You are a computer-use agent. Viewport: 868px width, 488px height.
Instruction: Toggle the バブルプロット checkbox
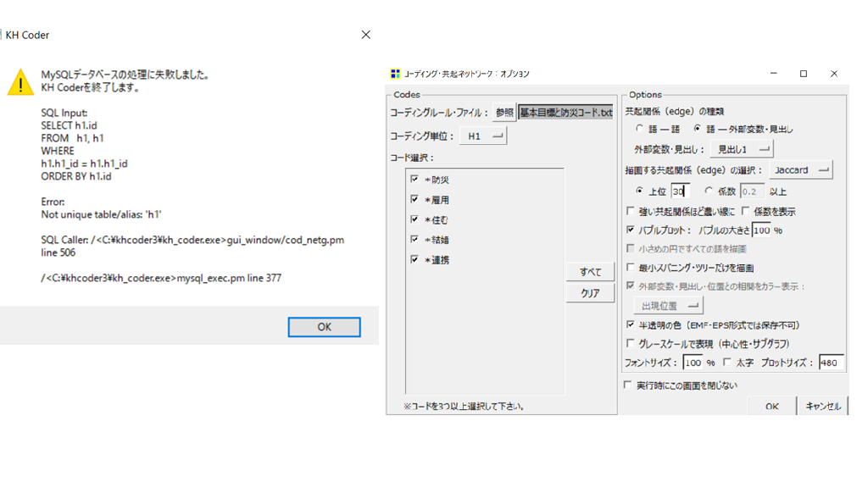(x=630, y=230)
